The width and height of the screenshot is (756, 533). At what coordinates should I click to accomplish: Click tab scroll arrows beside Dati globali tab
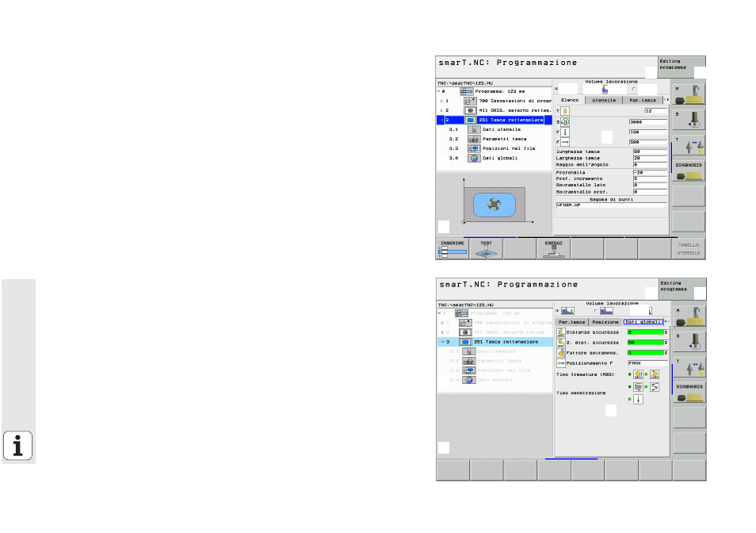[x=667, y=322]
